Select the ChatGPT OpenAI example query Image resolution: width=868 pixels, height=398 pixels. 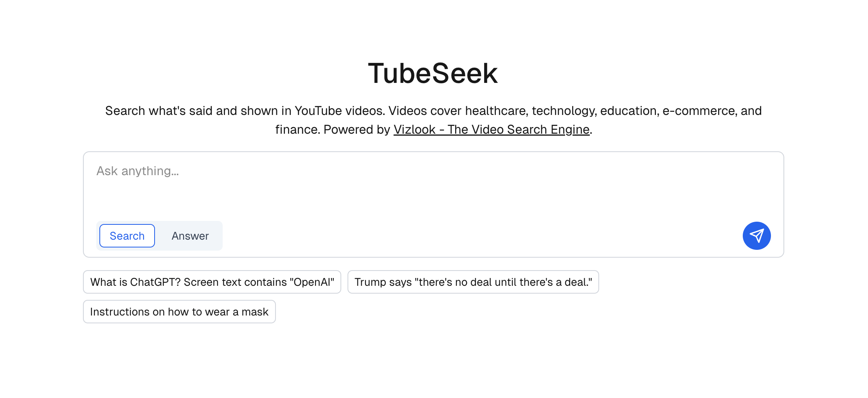pos(212,281)
